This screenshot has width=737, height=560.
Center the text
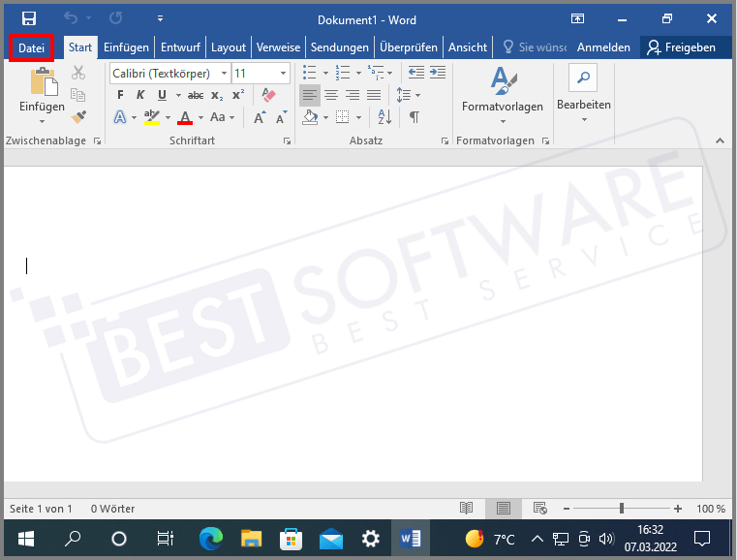[331, 95]
